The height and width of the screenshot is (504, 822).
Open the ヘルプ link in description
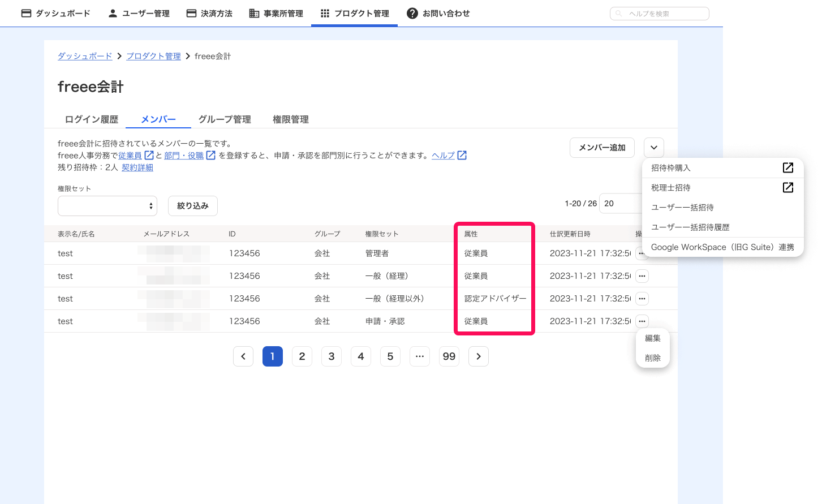pos(443,156)
